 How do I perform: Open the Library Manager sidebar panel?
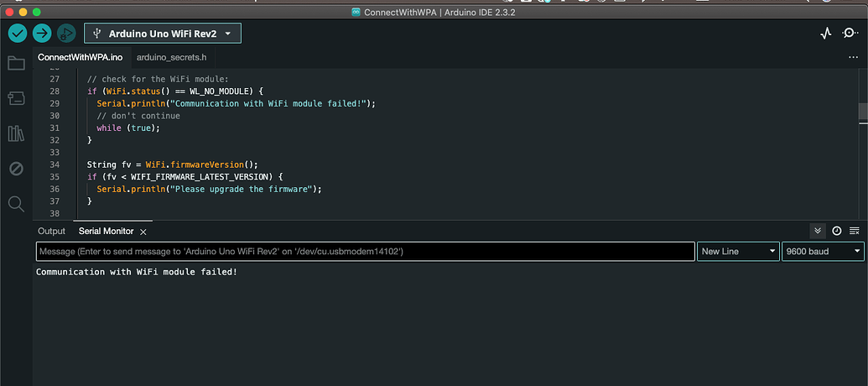(16, 133)
